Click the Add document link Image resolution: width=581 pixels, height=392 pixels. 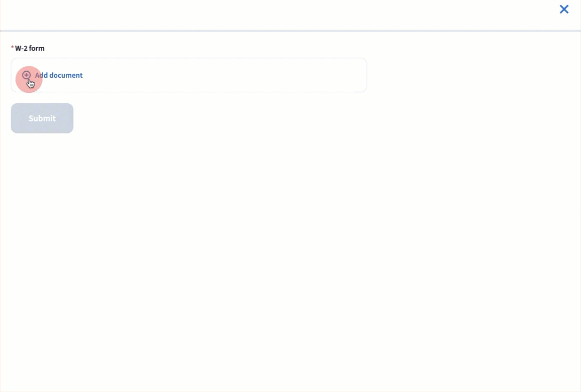pyautogui.click(x=58, y=75)
